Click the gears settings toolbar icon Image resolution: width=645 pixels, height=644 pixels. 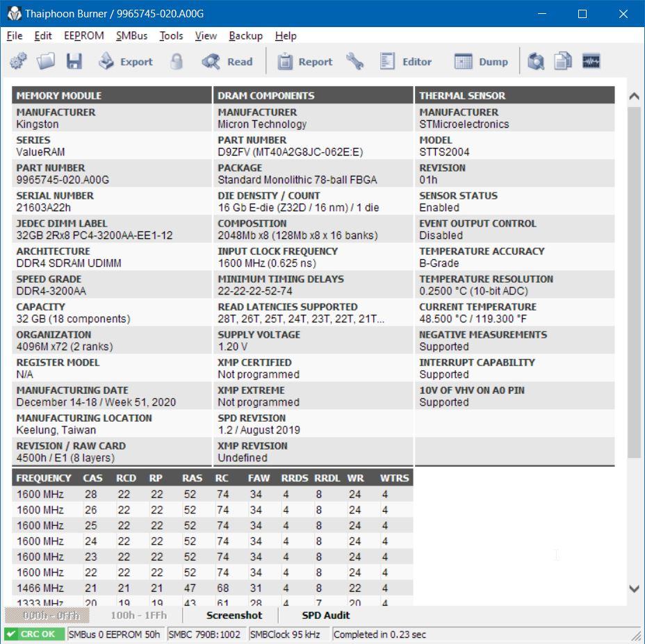pos(18,62)
